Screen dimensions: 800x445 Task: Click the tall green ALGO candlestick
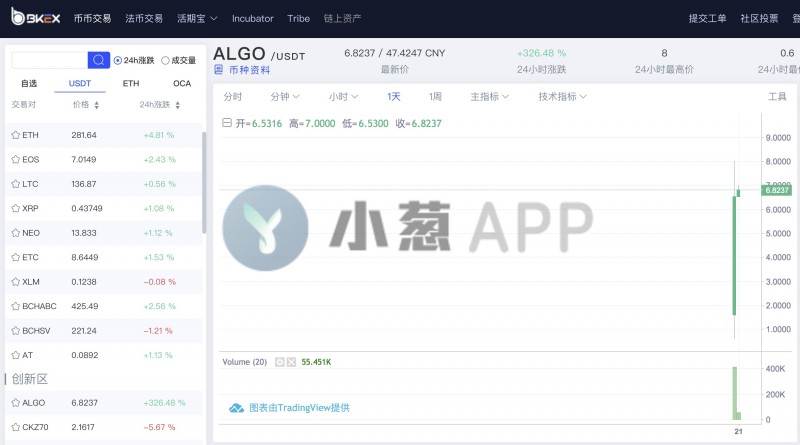point(734,255)
